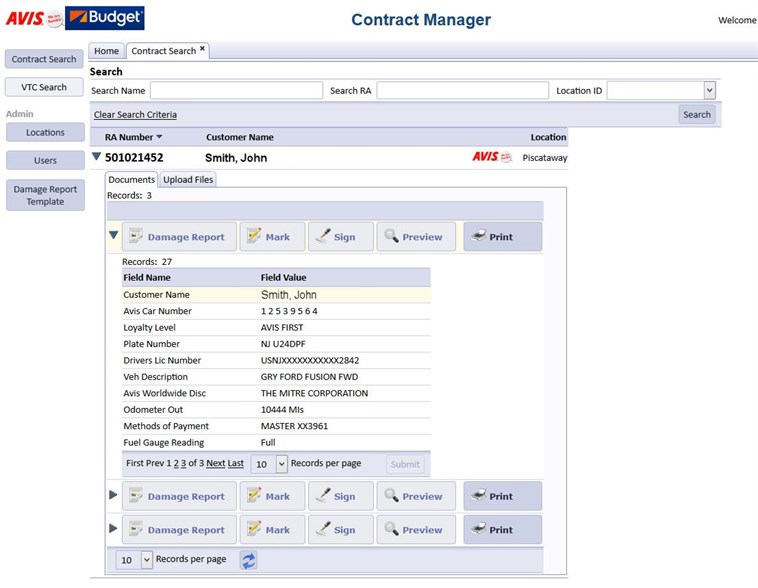Go to page 2 of field records
758x588 pixels.
(176, 463)
